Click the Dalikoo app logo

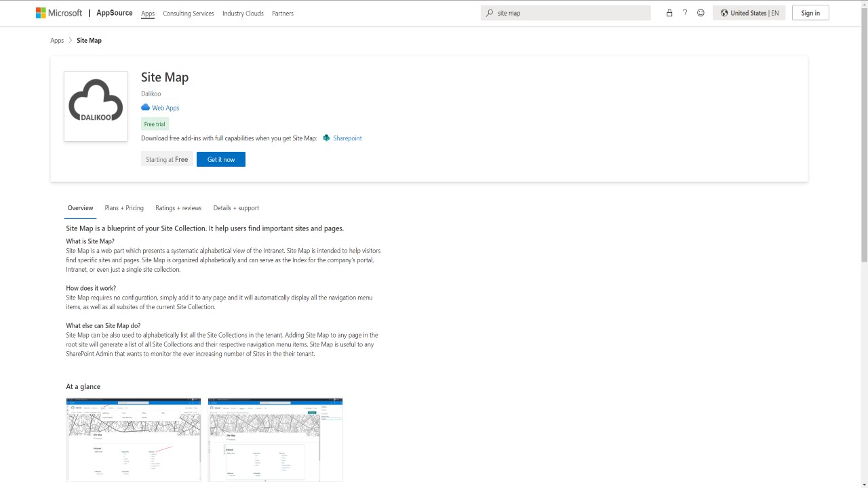[96, 106]
